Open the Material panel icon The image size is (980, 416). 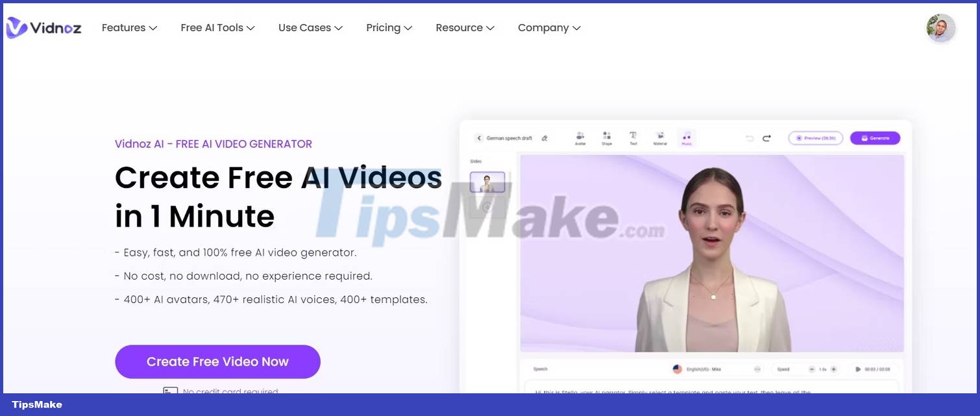(660, 137)
